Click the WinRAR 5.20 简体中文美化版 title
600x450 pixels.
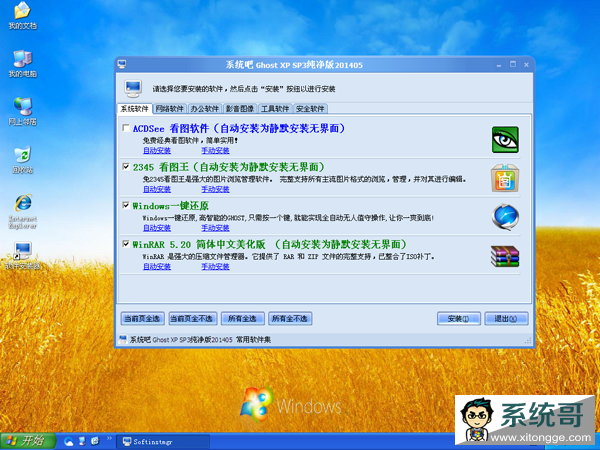tap(269, 244)
